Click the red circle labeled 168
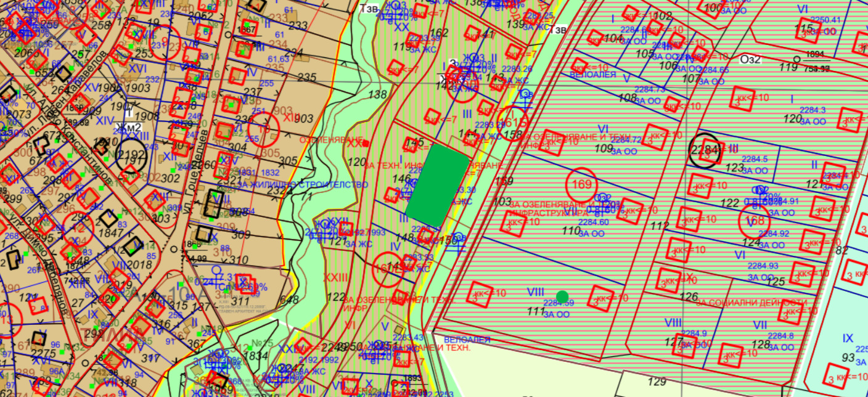 click(755, 221)
